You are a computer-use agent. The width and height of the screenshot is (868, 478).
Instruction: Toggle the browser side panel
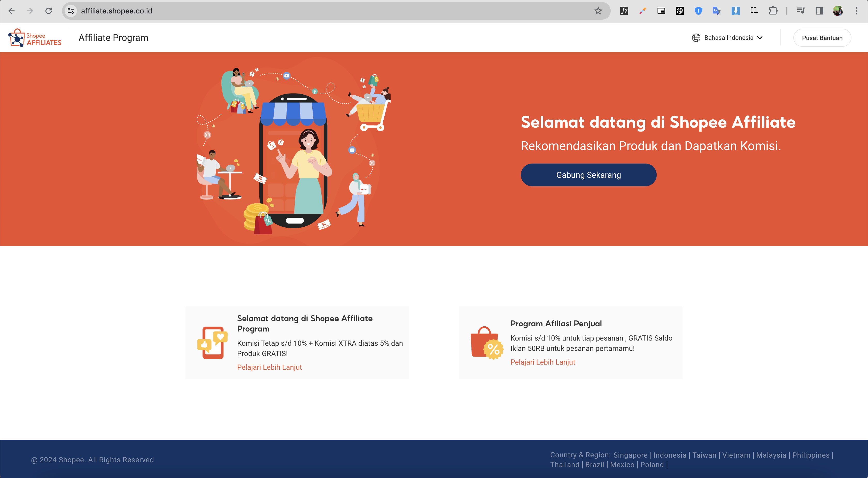[x=819, y=11]
